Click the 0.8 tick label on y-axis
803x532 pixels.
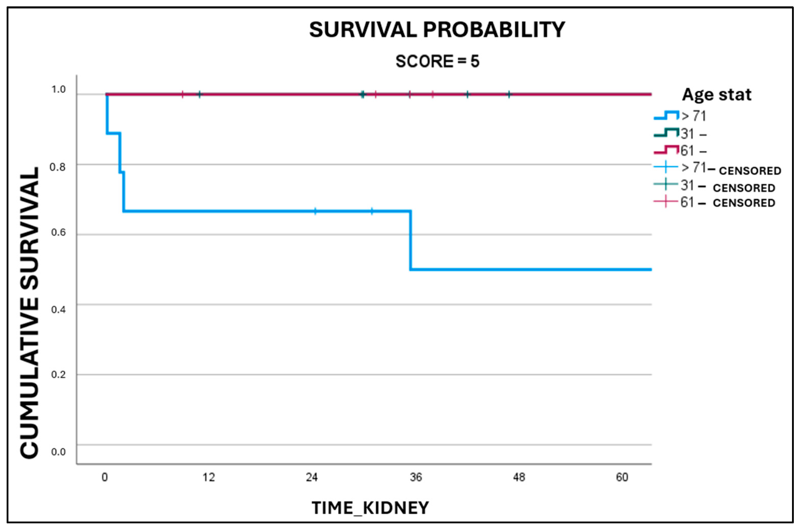tap(58, 167)
